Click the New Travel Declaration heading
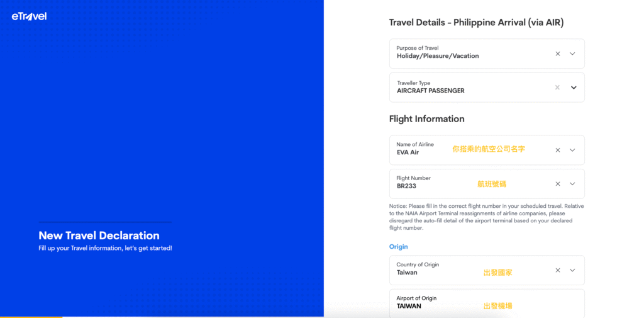Screen dimensions: 644x318 pyautogui.click(x=99, y=236)
